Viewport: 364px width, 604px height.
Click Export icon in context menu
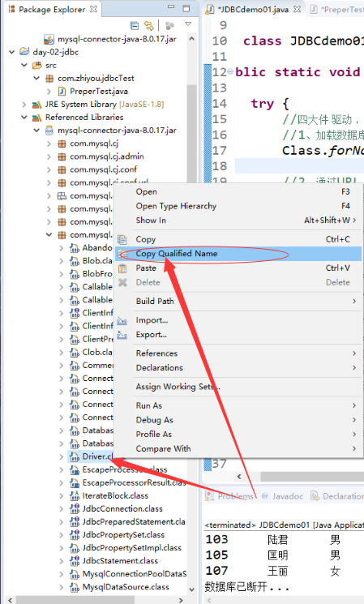pyautogui.click(x=122, y=335)
